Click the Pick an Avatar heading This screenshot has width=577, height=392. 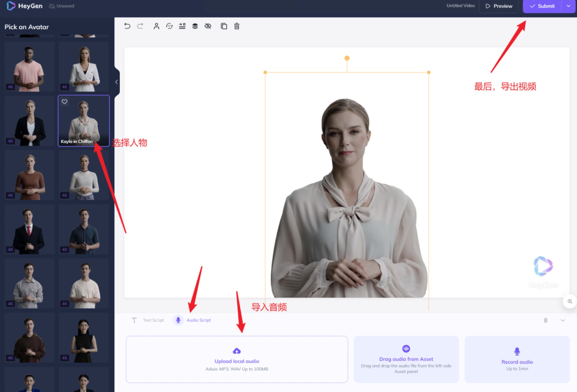coord(26,27)
